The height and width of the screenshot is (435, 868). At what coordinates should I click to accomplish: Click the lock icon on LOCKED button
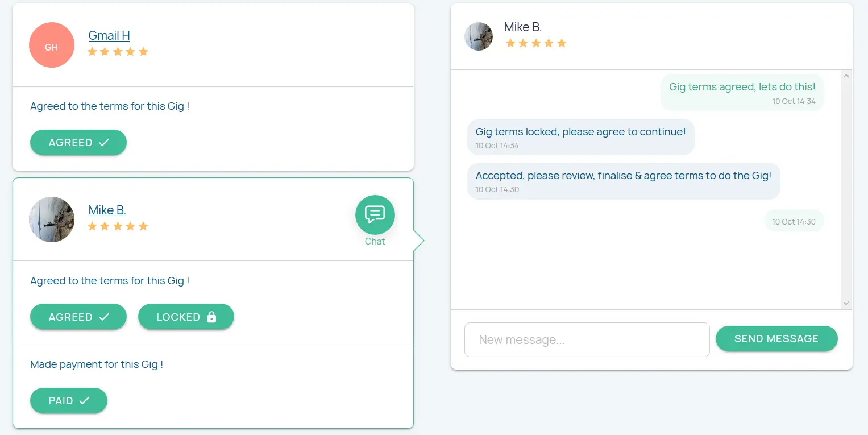[x=211, y=317]
